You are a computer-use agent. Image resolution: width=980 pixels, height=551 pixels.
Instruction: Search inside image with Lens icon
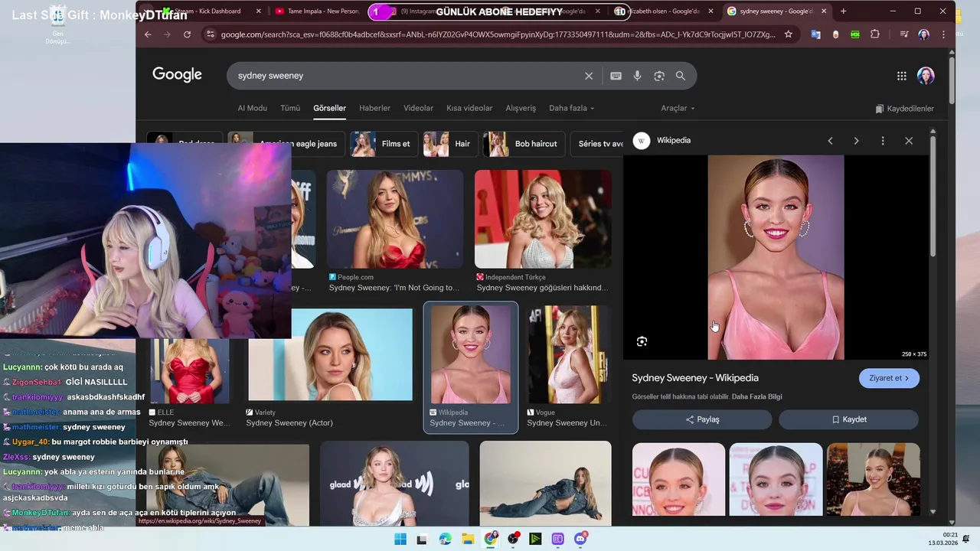642,341
